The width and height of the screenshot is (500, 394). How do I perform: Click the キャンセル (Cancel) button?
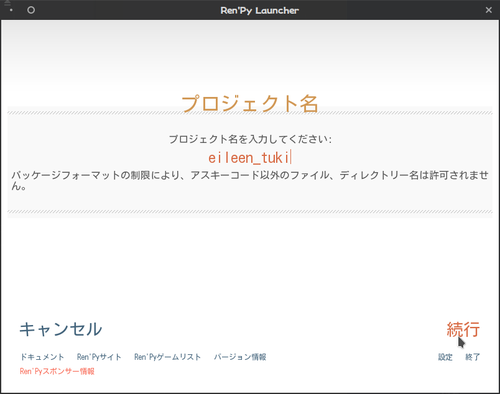click(x=60, y=329)
